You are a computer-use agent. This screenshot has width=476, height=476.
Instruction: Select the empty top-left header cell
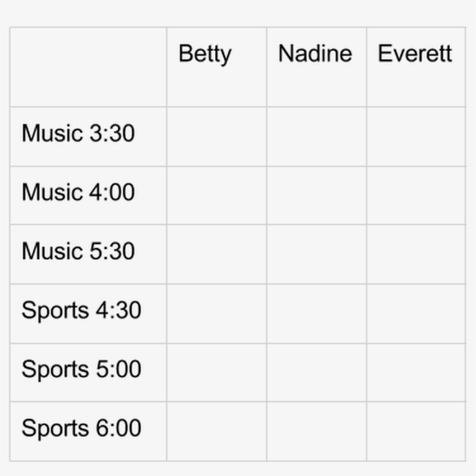click(88, 67)
